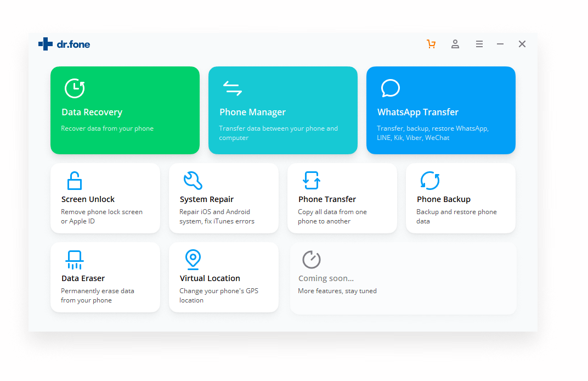Click 'Repair iOS and Android system' description
Viewport: 588px width, 381px height.
click(217, 217)
